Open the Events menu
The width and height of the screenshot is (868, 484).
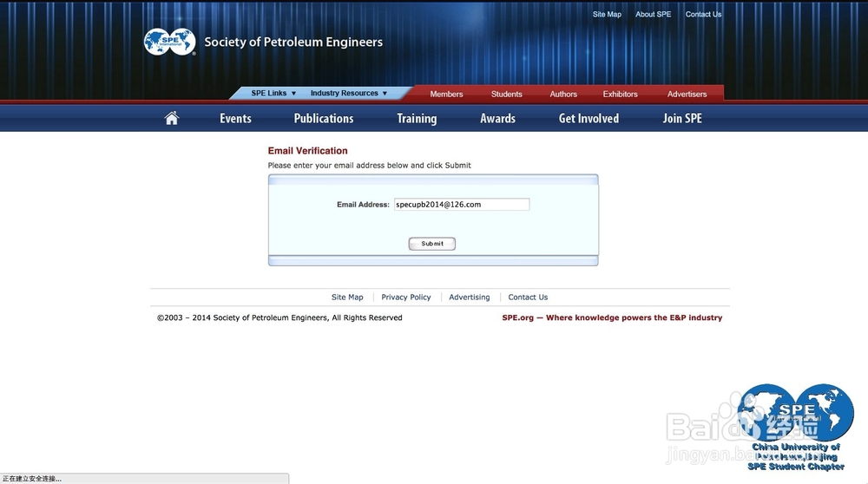click(x=235, y=118)
